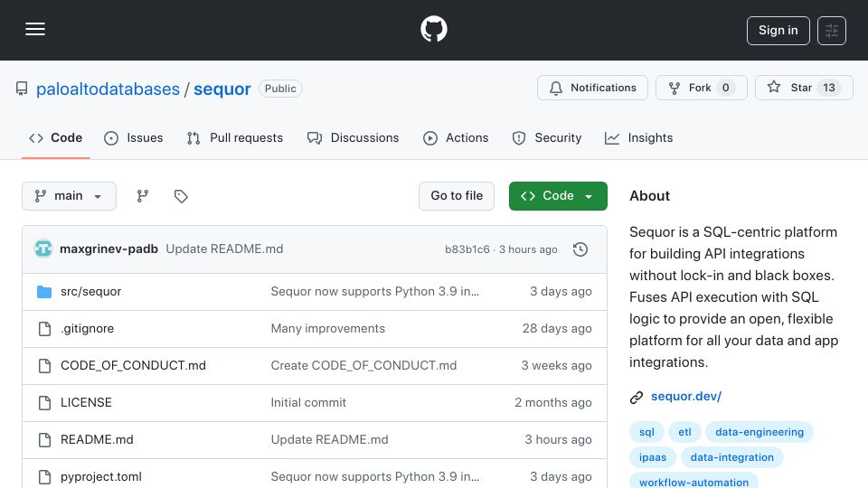Click the Sign in button

(x=778, y=31)
